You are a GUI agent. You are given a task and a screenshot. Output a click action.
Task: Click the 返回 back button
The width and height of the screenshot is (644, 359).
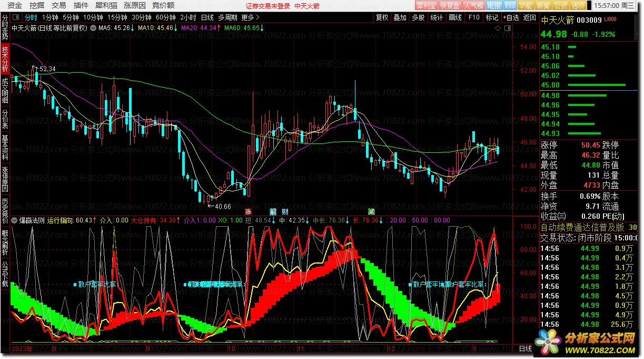[x=529, y=17]
